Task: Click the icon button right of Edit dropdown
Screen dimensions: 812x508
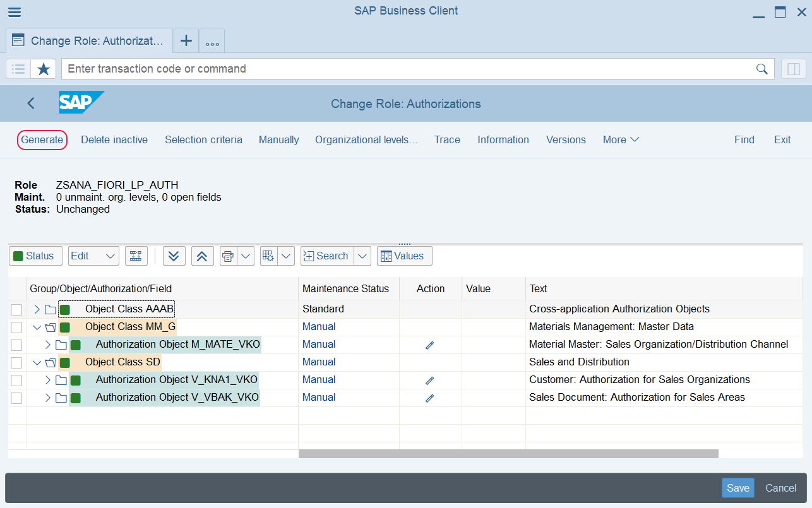Action: (x=136, y=256)
